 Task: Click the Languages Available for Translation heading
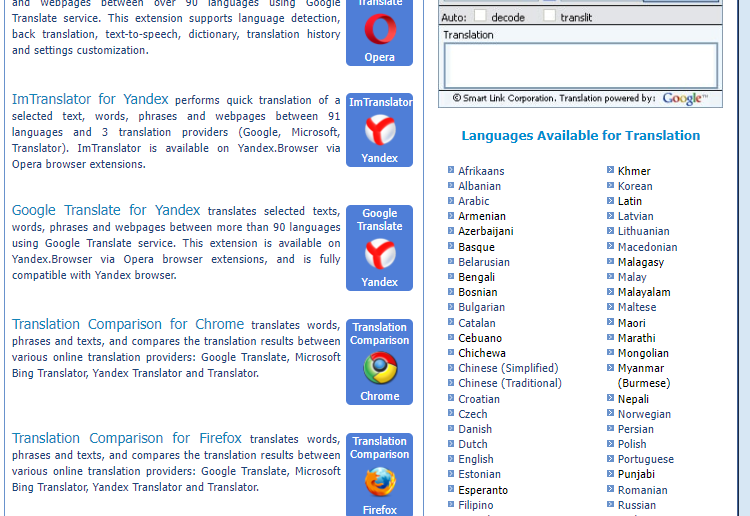(581, 136)
